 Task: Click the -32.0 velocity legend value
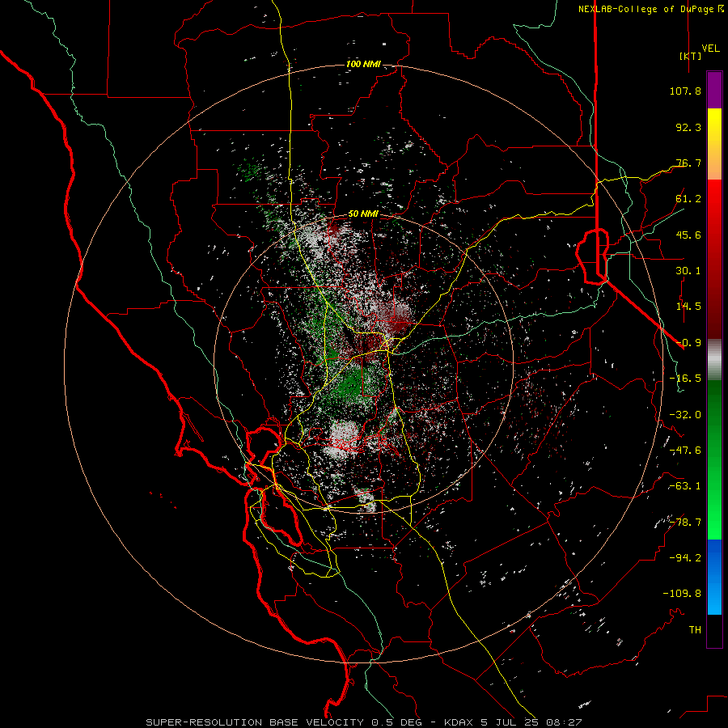pyautogui.click(x=685, y=415)
